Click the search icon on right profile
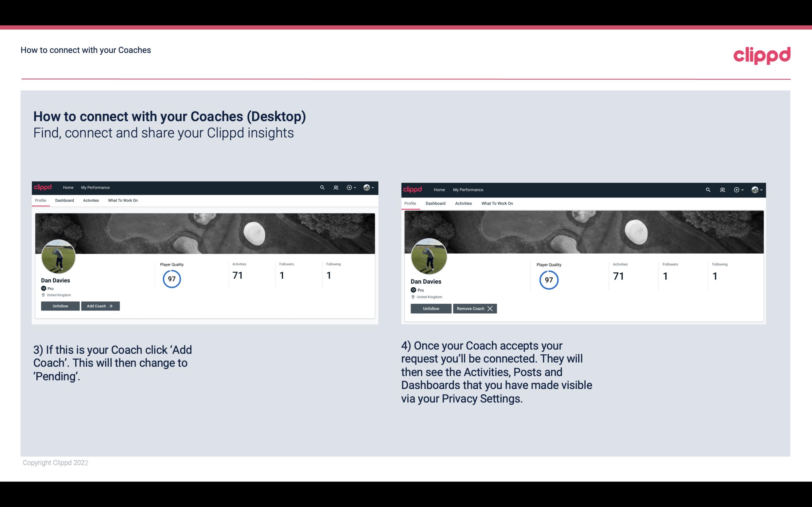Image resolution: width=812 pixels, height=507 pixels. click(707, 189)
